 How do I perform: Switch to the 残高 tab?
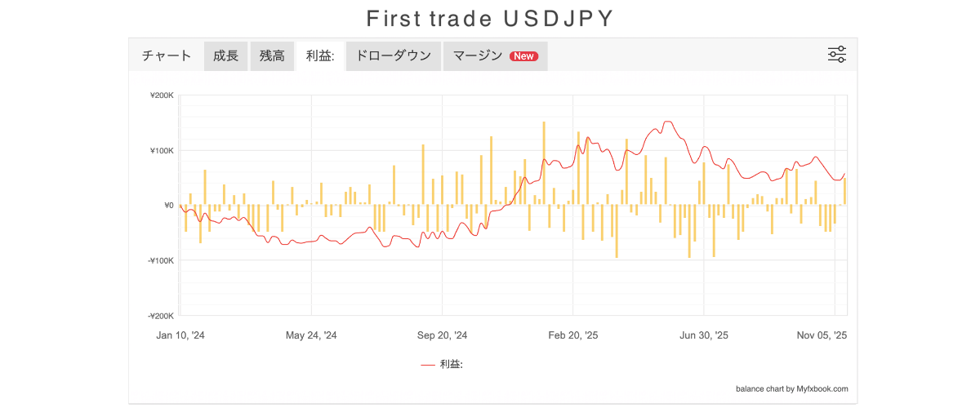272,56
